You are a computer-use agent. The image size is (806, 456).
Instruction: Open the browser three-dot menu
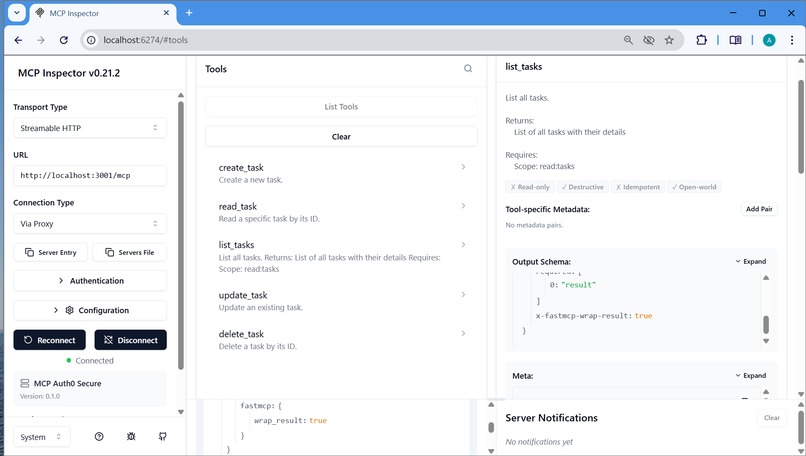tap(792, 40)
